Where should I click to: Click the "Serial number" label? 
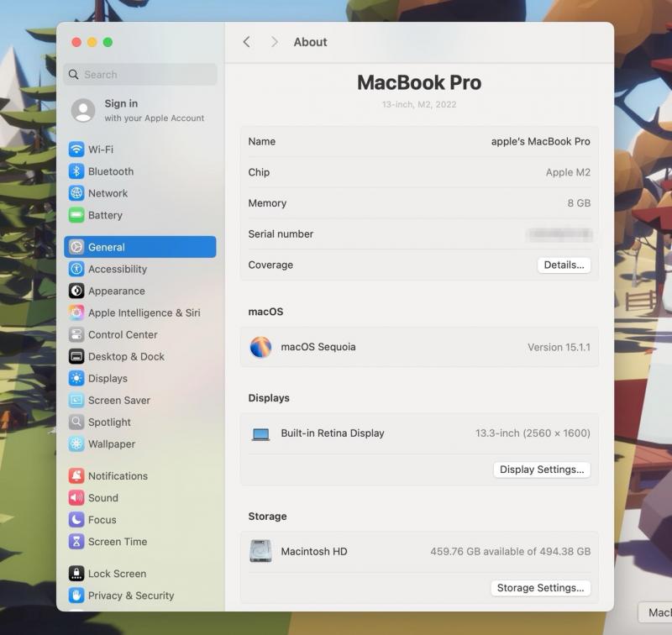(281, 234)
